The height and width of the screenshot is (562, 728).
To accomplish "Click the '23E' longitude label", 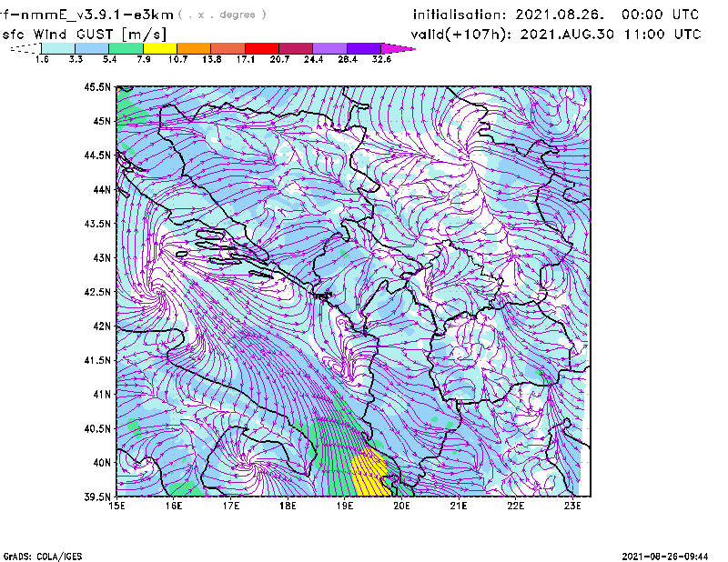I will pos(572,506).
